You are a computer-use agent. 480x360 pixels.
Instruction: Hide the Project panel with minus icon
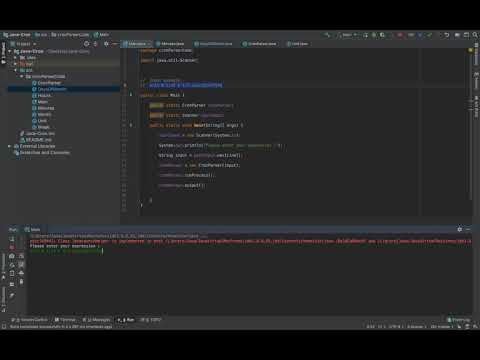click(115, 44)
